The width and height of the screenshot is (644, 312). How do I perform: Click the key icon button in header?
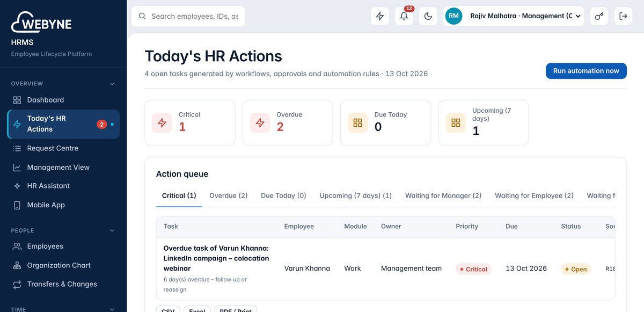(x=599, y=16)
